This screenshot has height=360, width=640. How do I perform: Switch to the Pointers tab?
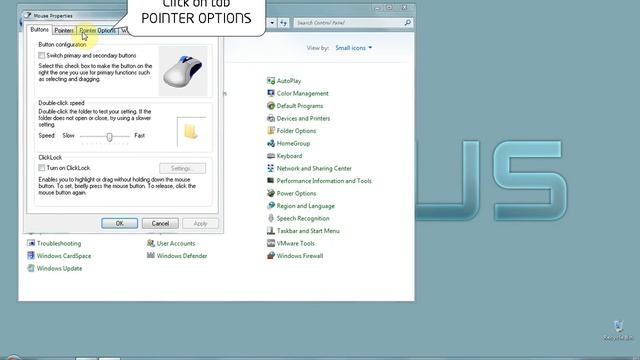coord(64,31)
